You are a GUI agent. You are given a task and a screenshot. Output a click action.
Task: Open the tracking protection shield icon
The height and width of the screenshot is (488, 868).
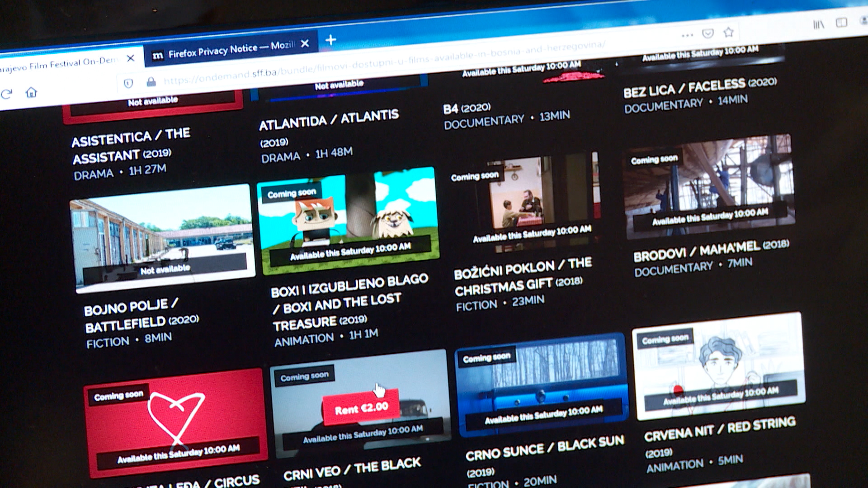click(x=128, y=83)
